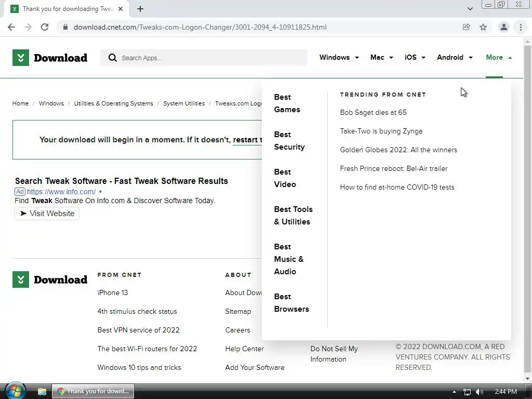Open 'Bob Saget dies at 65' article

[373, 112]
